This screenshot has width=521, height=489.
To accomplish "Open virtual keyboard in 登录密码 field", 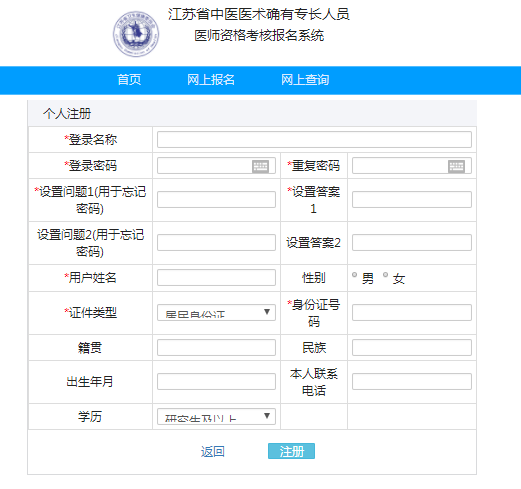I will [x=260, y=166].
